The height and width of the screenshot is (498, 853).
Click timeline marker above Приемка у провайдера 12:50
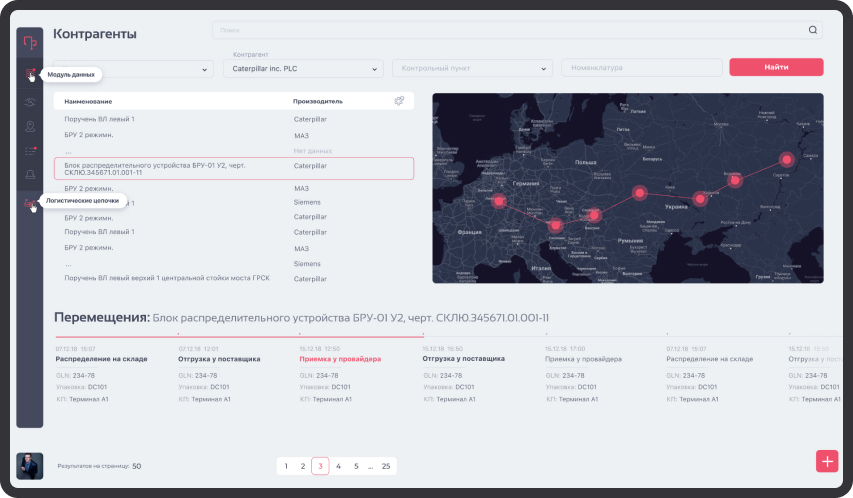coord(300,334)
